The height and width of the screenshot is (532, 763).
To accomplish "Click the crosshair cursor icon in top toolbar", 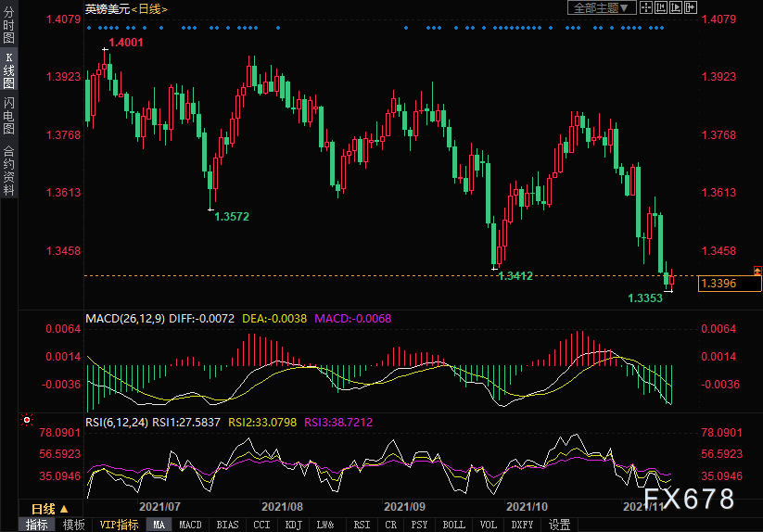I will point(647,7).
